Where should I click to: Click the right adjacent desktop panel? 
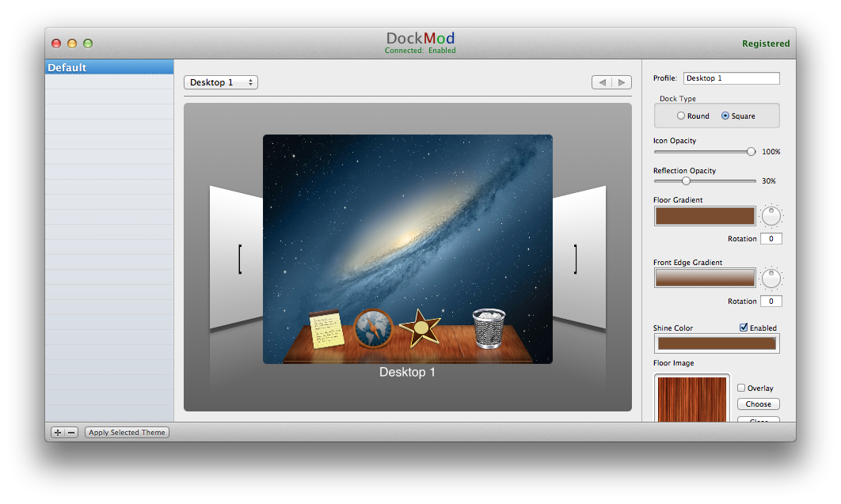point(579,257)
